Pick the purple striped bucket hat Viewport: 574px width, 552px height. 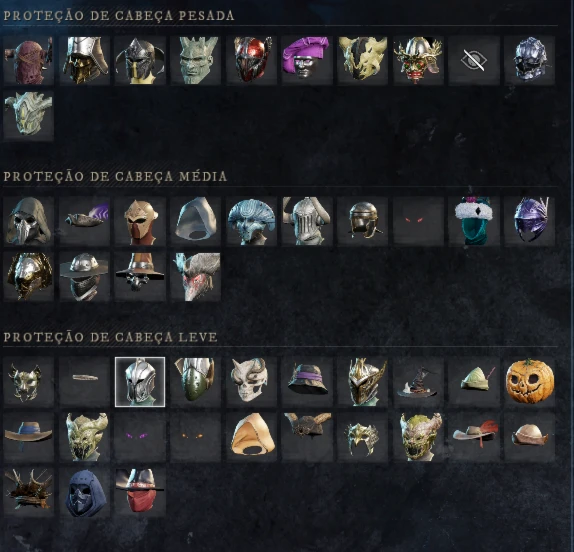307,382
